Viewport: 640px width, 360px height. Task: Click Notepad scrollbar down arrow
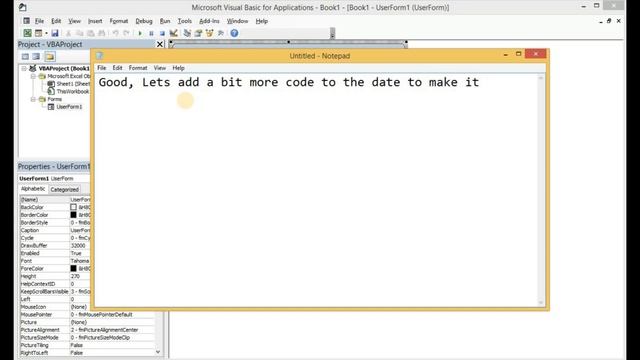point(541,302)
